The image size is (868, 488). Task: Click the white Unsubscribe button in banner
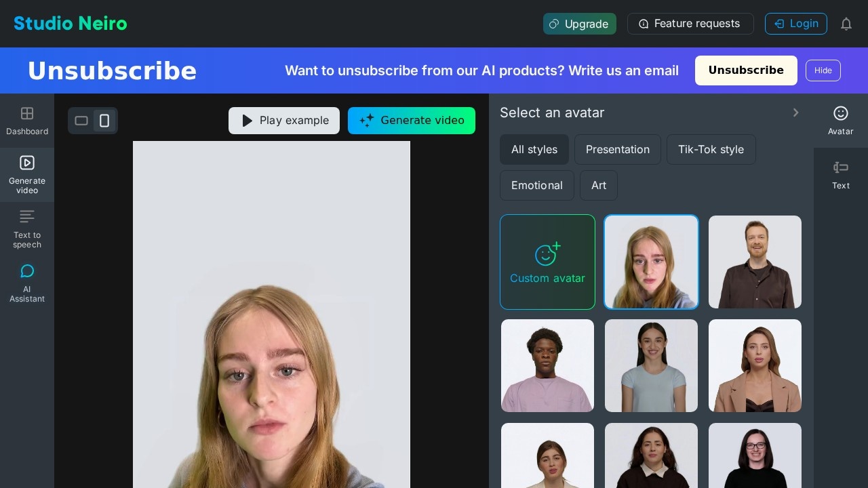(746, 70)
